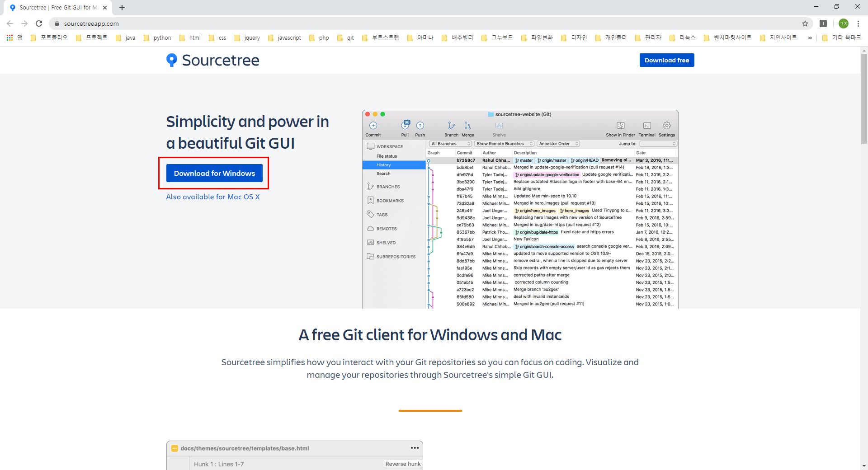
Task: Go forward with the browser arrow
Action: [x=24, y=23]
